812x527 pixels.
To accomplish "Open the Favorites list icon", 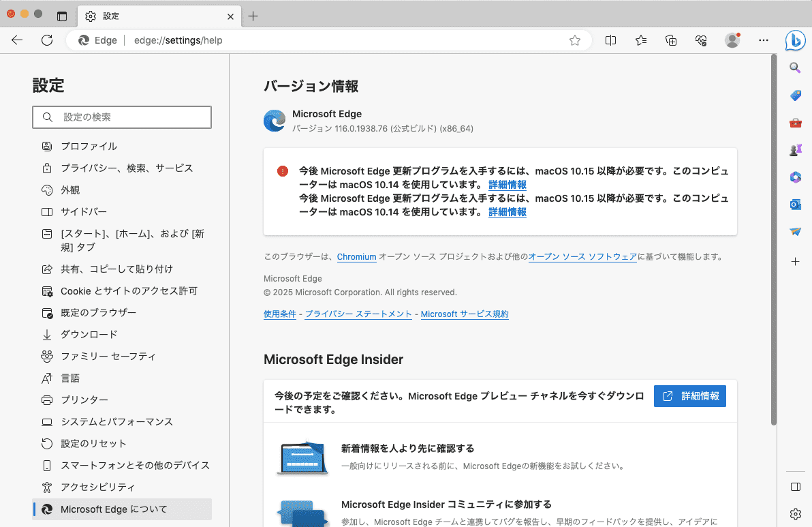I will (640, 40).
